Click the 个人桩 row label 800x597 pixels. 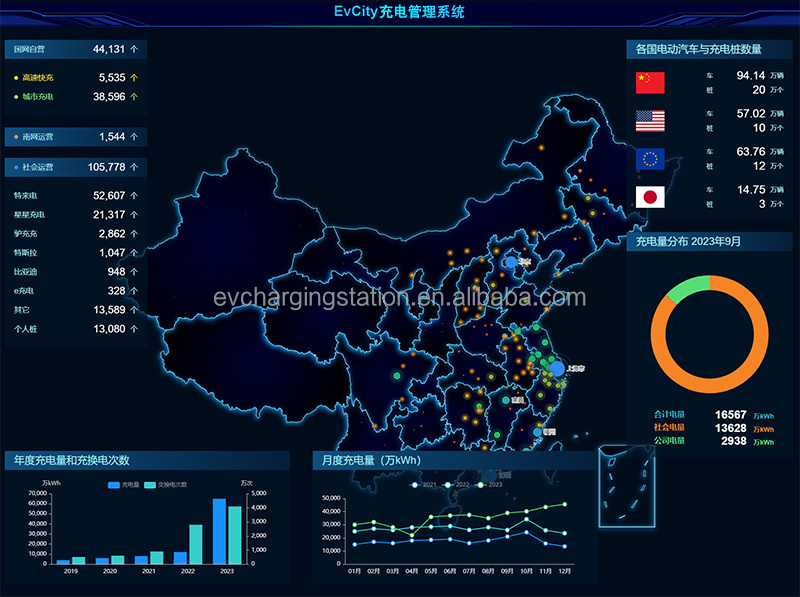[x=26, y=329]
